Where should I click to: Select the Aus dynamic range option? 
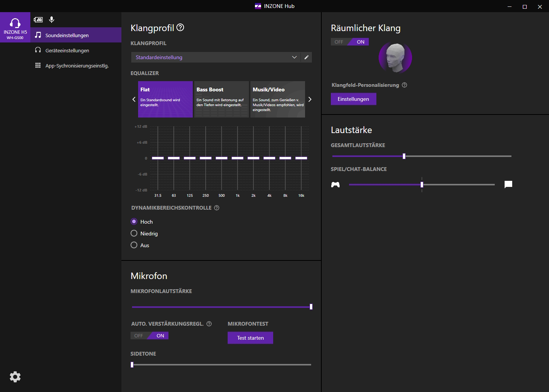(134, 245)
